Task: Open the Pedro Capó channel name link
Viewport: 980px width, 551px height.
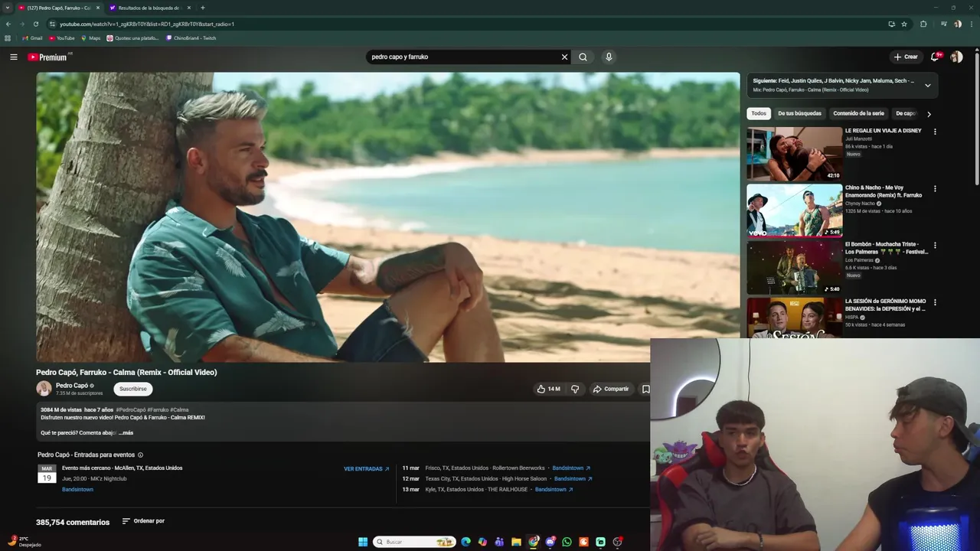Action: [x=72, y=386]
